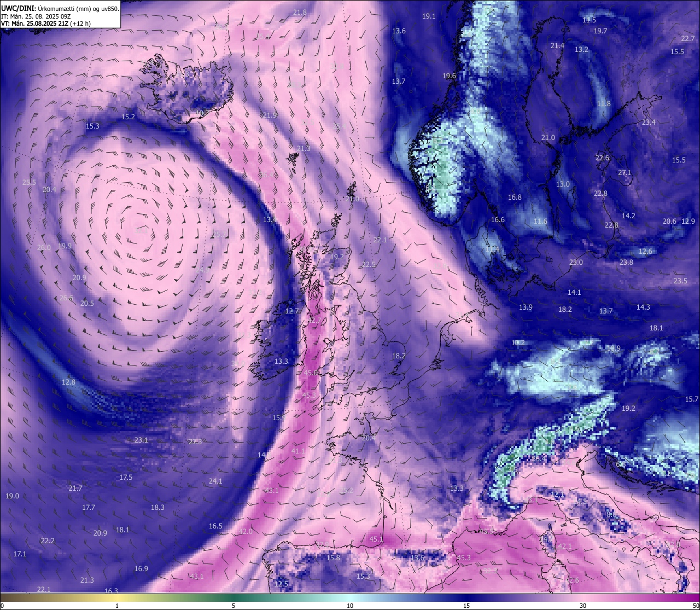The image size is (700, 610).
Task: Click the 'UWC/DINI: Úrkomumætti (mm) og uv850.' title
Action: (x=60, y=8)
